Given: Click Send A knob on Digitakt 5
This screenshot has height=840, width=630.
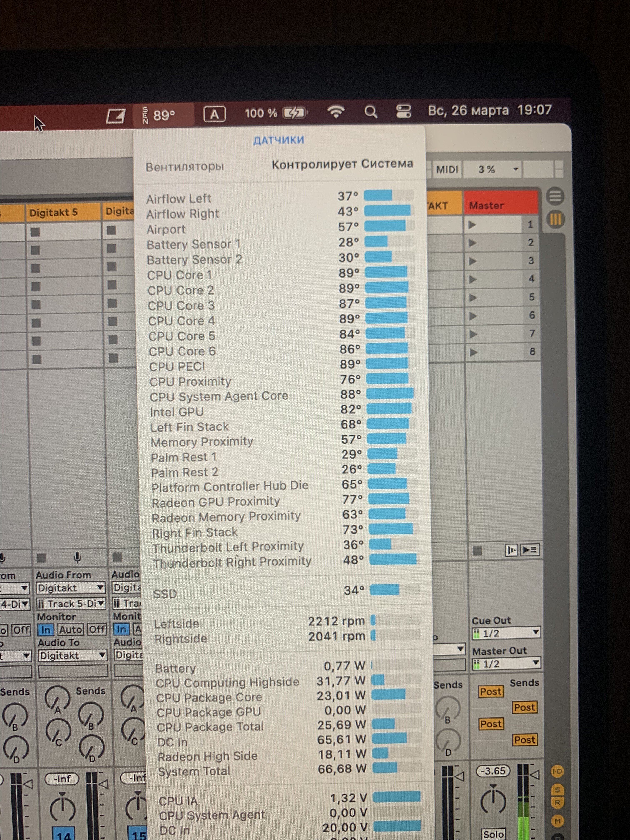Looking at the screenshot, I should click(x=57, y=699).
